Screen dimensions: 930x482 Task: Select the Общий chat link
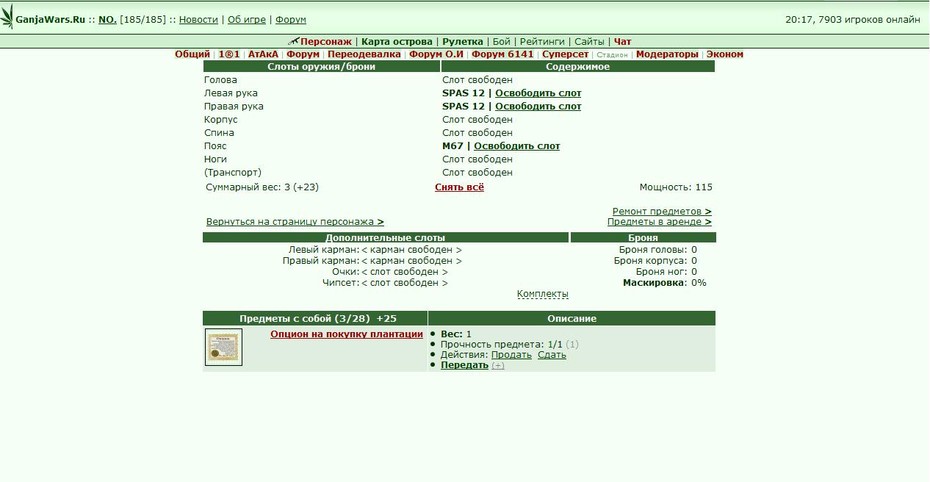click(x=192, y=54)
